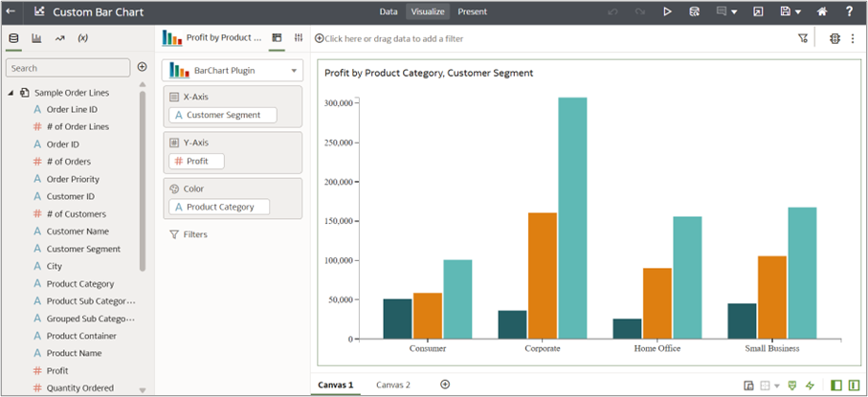Switch to the Canvas 2 tab
This screenshot has height=397, width=868.
tap(392, 385)
